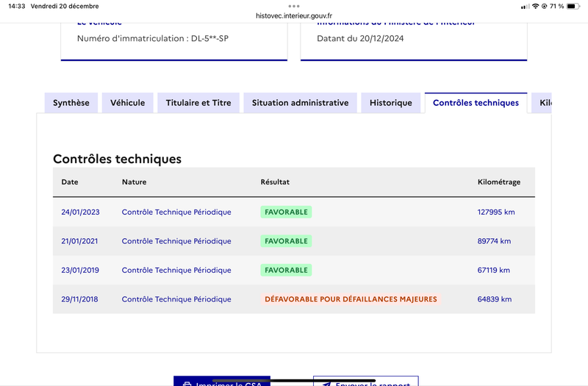
Task: Click the histovec.interieur.gouv.fr address bar
Action: (294, 15)
